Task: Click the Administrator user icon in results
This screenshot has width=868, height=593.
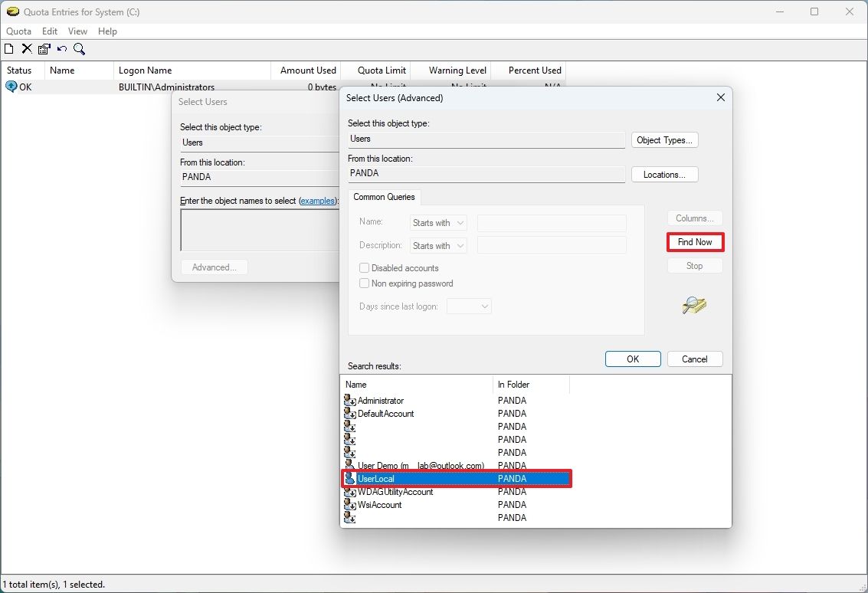Action: [349, 400]
